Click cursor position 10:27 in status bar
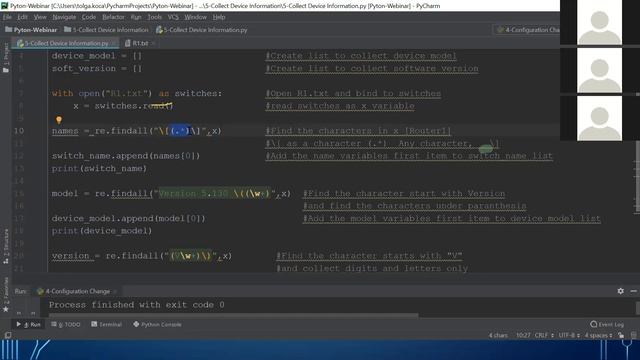This screenshot has height=360, width=640. click(x=523, y=336)
